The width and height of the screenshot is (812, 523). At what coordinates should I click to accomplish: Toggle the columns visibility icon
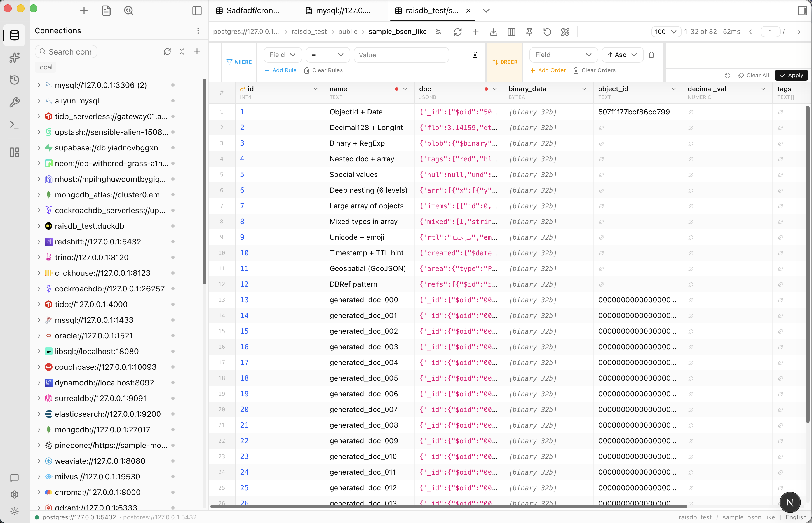(x=511, y=32)
